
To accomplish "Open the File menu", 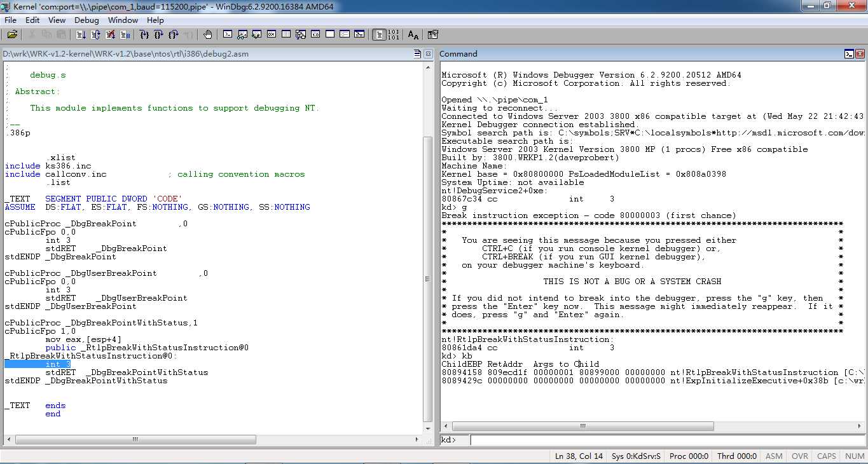I will click(x=10, y=20).
